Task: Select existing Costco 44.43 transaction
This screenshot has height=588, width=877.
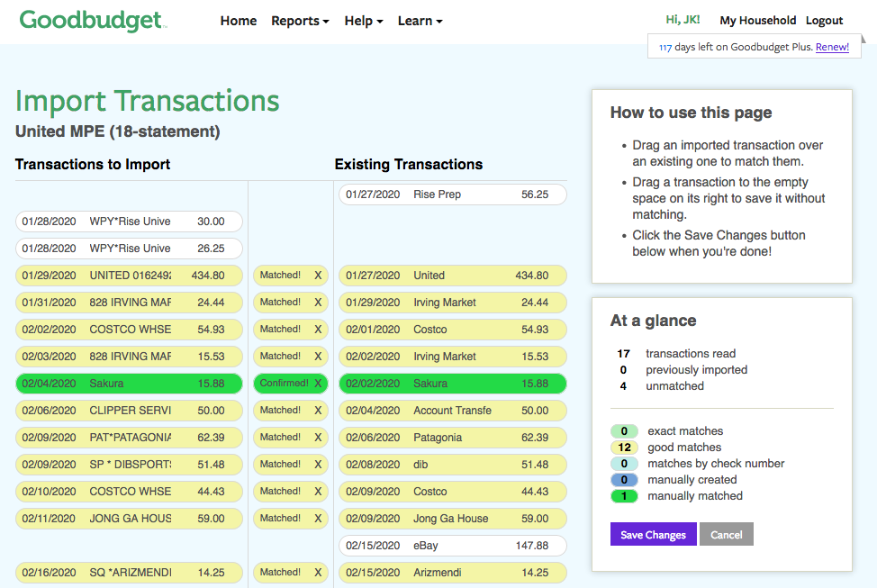Action: pos(453,492)
